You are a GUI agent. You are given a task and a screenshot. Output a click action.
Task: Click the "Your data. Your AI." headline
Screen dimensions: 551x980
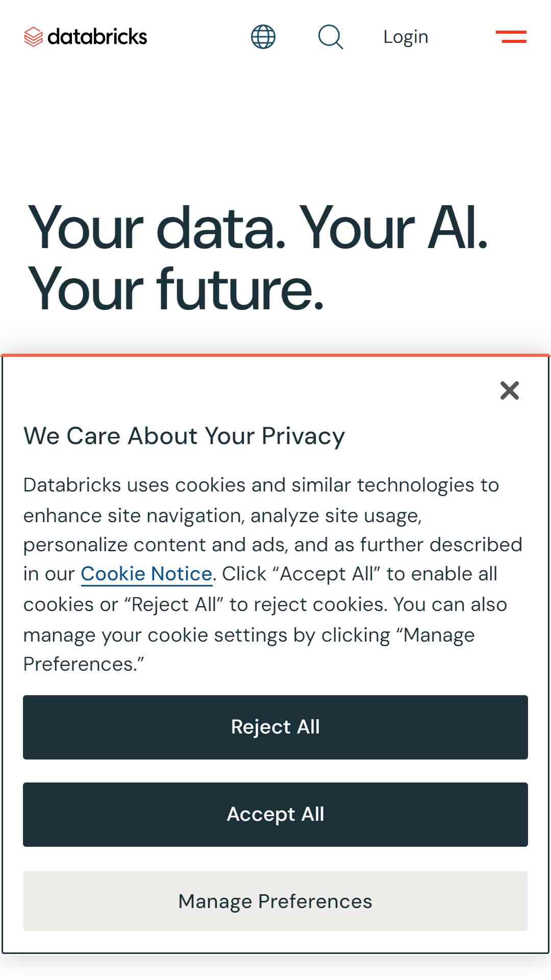coord(258,227)
